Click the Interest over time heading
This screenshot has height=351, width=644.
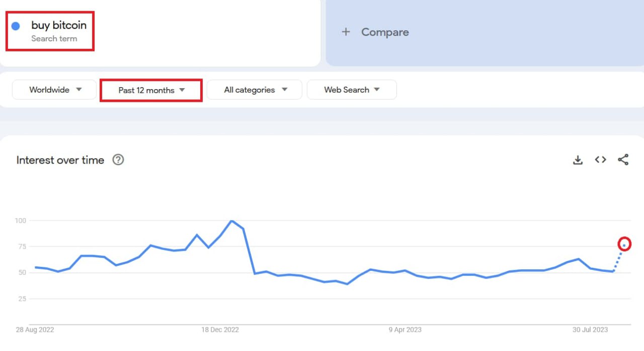point(60,160)
